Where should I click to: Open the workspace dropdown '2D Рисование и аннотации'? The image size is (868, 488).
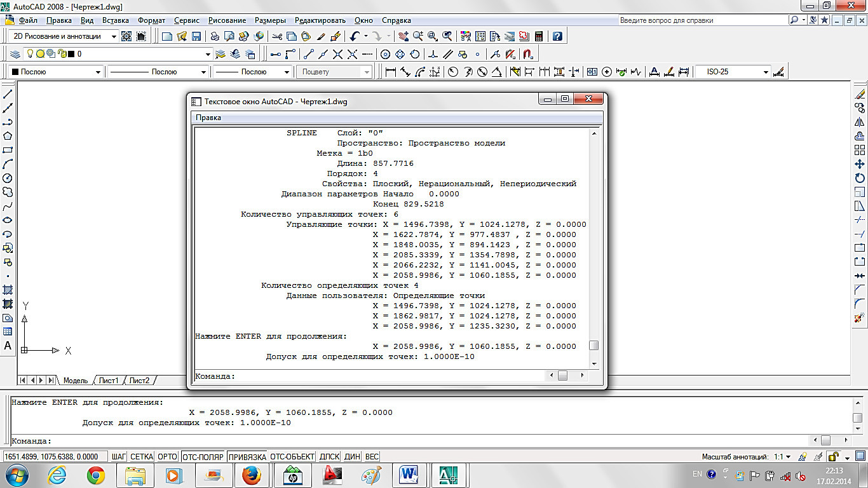64,36
